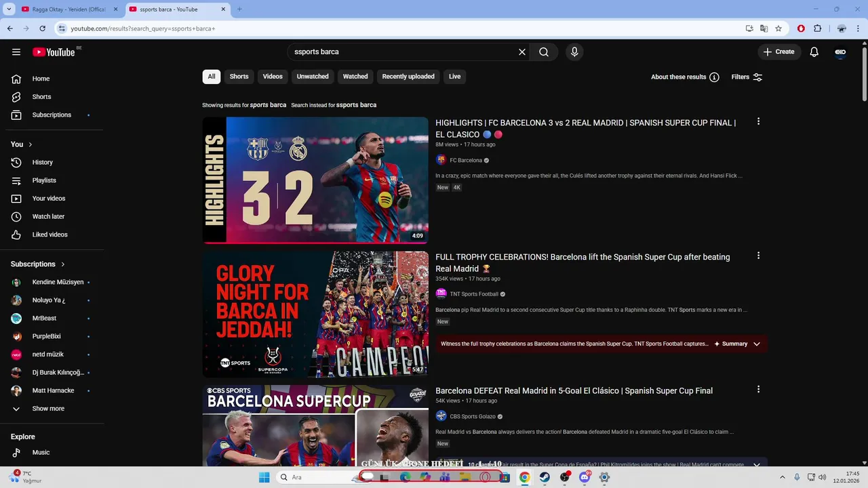
Task: Open more options for FULL TROPHY CELEBRATIONS video
Action: (758, 256)
